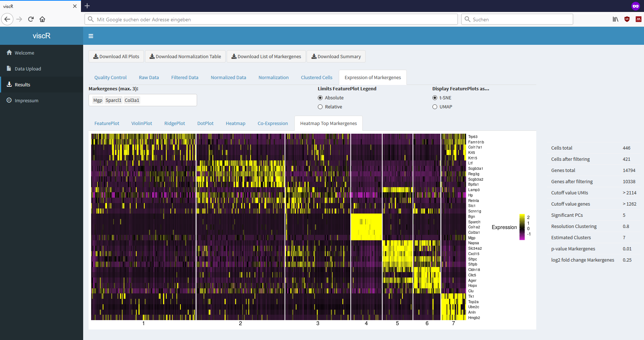Click Download List of Markergenes button

tap(266, 56)
